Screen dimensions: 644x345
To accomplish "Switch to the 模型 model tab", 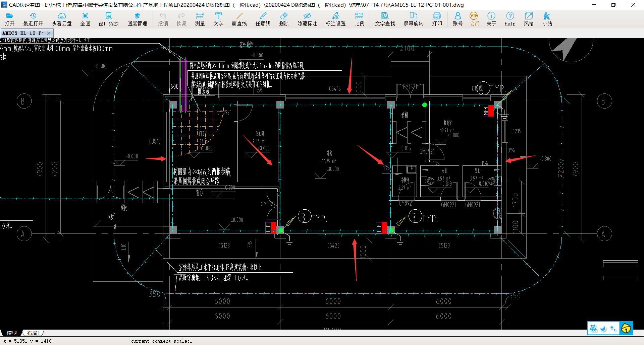I will 12,333.
